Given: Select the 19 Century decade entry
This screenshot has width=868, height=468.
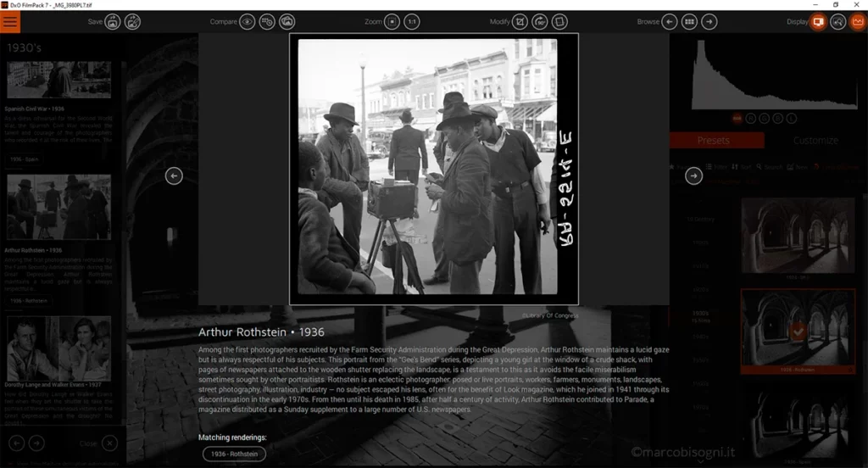Looking at the screenshot, I should click(701, 220).
